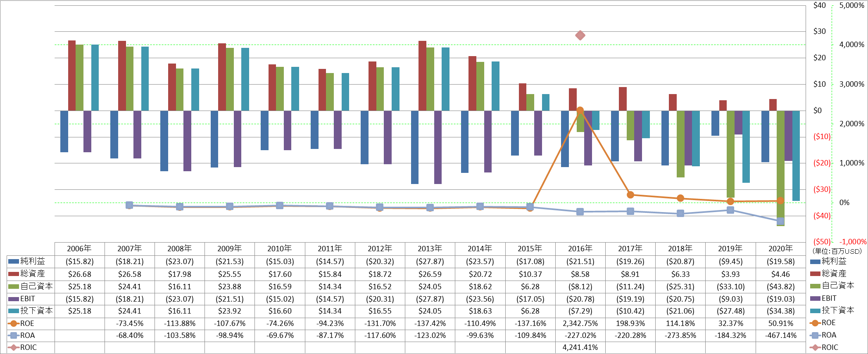
Task: Click the teal 投下資本 bar for 2019
Action: pyautogui.click(x=746, y=146)
